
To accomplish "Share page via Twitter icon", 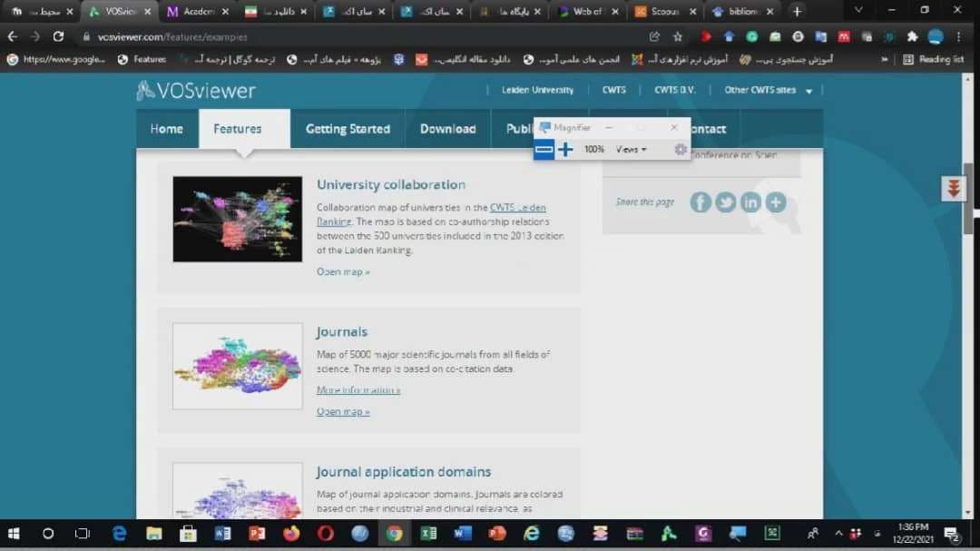I will 725,202.
